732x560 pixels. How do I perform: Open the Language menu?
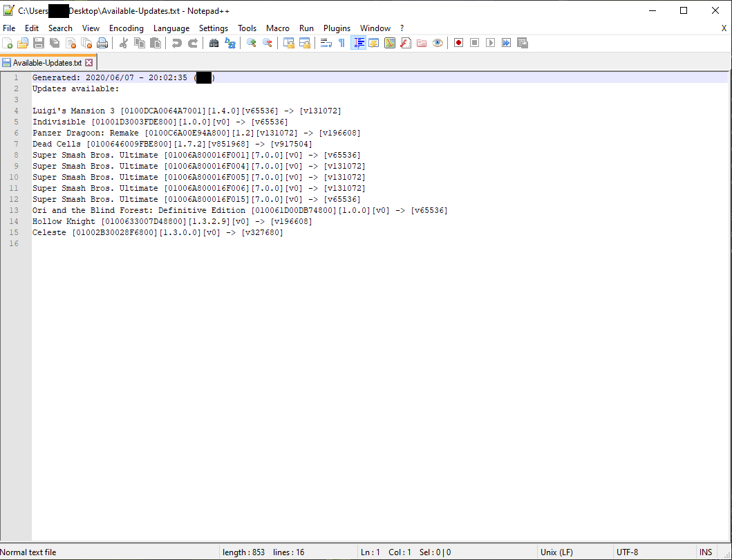point(171,28)
